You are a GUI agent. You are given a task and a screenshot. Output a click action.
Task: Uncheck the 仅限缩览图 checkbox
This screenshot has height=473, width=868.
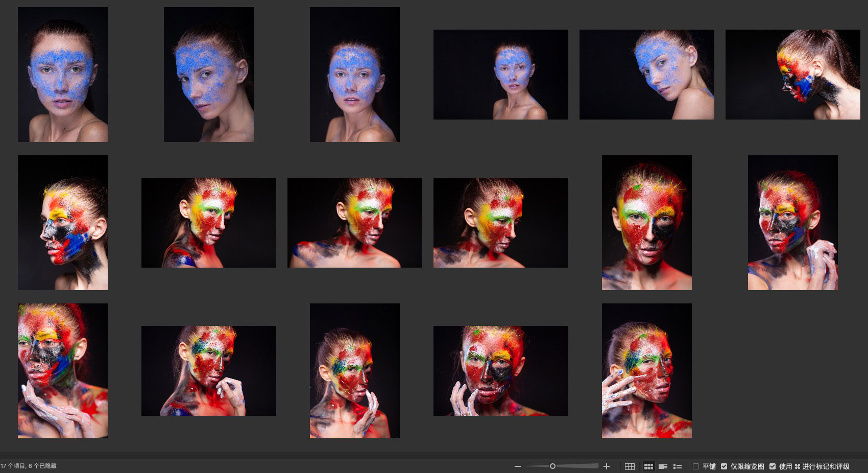[724, 466]
